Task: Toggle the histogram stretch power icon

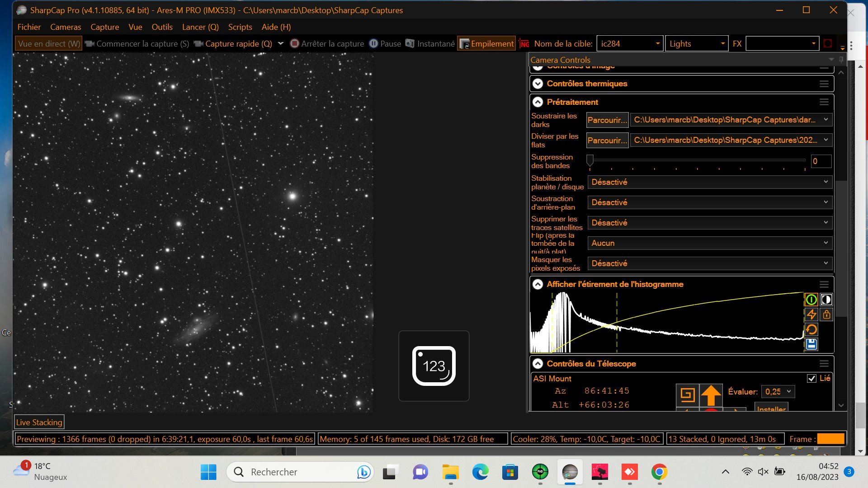Action: click(811, 300)
